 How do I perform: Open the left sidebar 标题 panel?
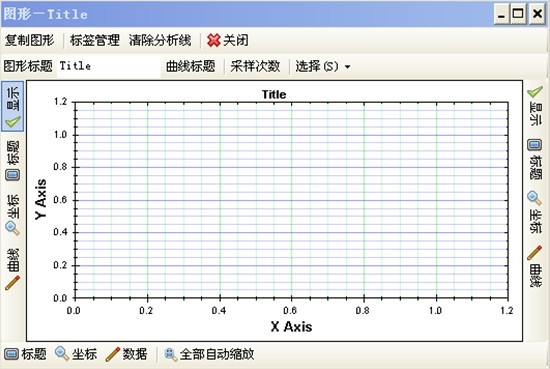[13, 161]
